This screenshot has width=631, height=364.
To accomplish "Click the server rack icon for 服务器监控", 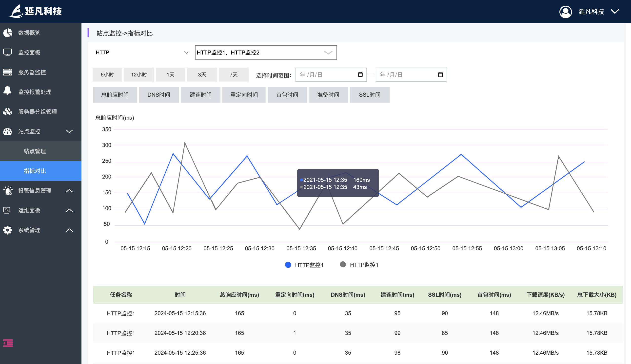I will coord(7,72).
